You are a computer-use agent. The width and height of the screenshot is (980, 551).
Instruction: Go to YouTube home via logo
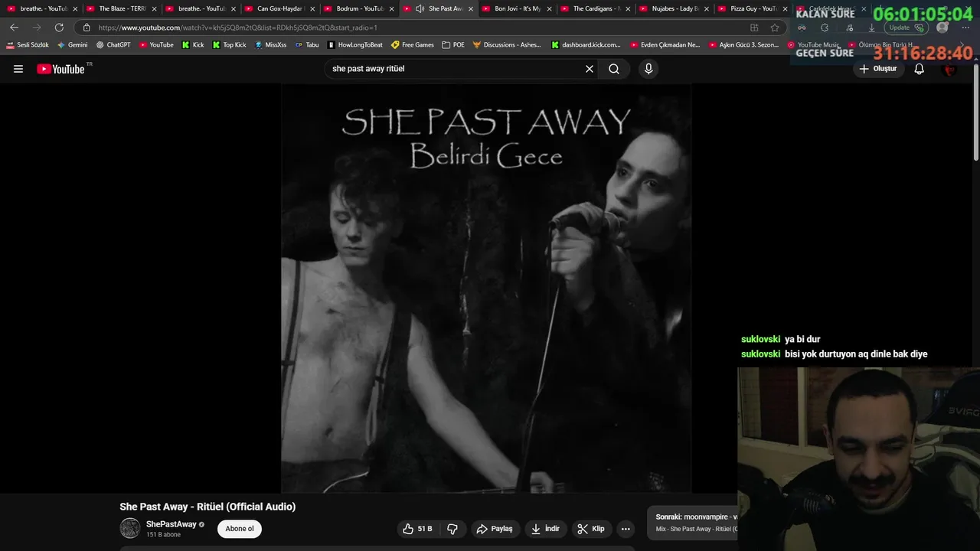[x=60, y=69]
